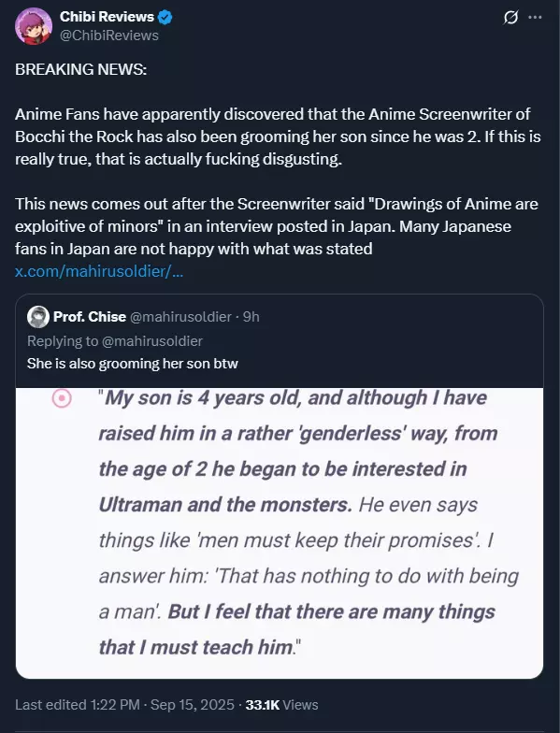Follow the x.com/mahirusoldier link
560x733 pixels.
click(x=99, y=271)
